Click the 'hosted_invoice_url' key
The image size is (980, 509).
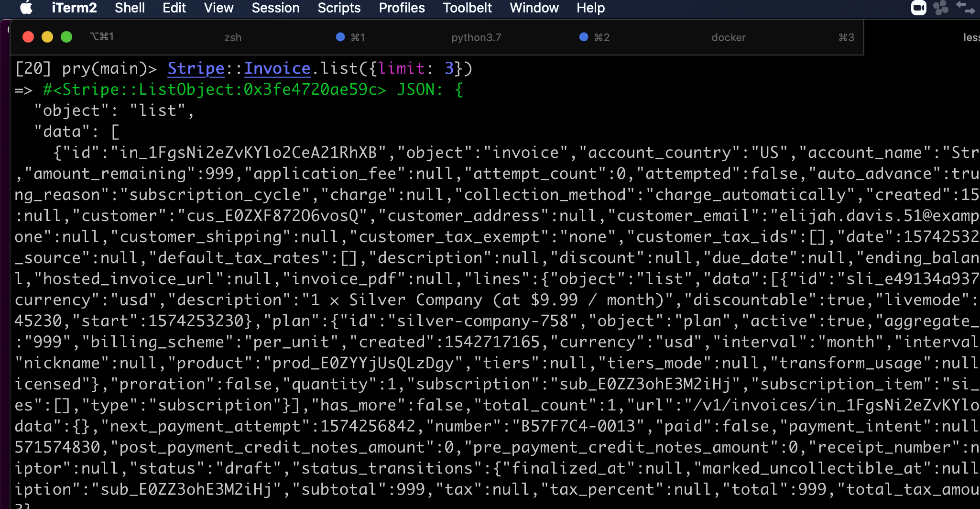point(129,279)
